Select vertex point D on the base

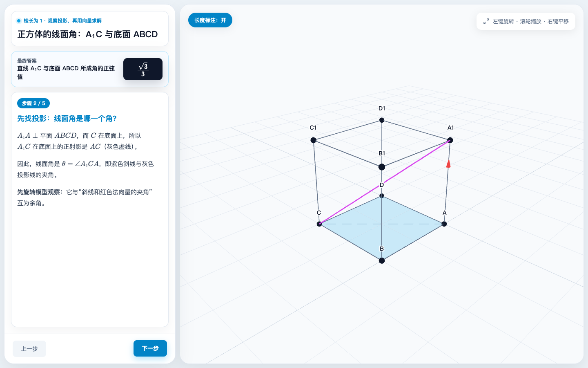tap(382, 196)
